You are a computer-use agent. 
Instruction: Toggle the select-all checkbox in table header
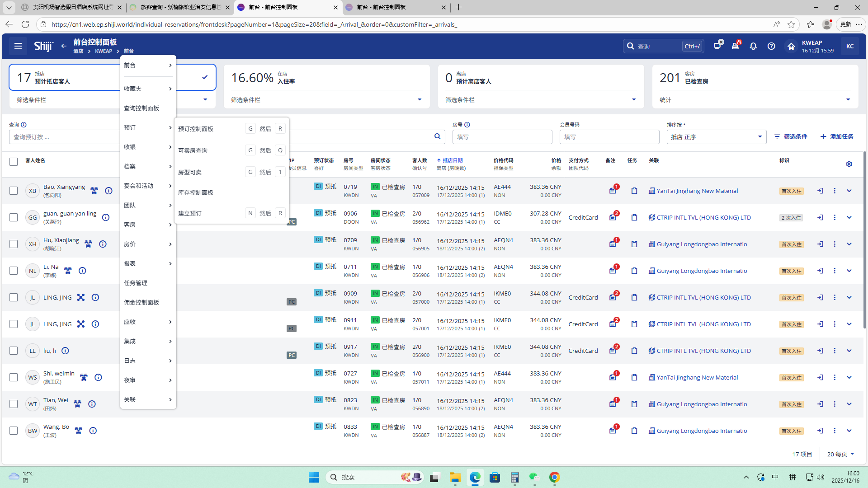tap(14, 161)
